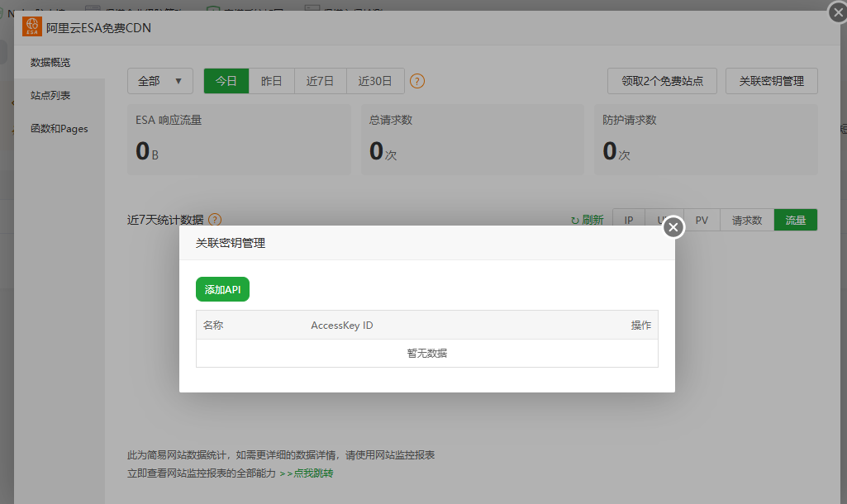This screenshot has width=847, height=504.
Task: Click the Aliyun ESA logo icon
Action: click(33, 26)
